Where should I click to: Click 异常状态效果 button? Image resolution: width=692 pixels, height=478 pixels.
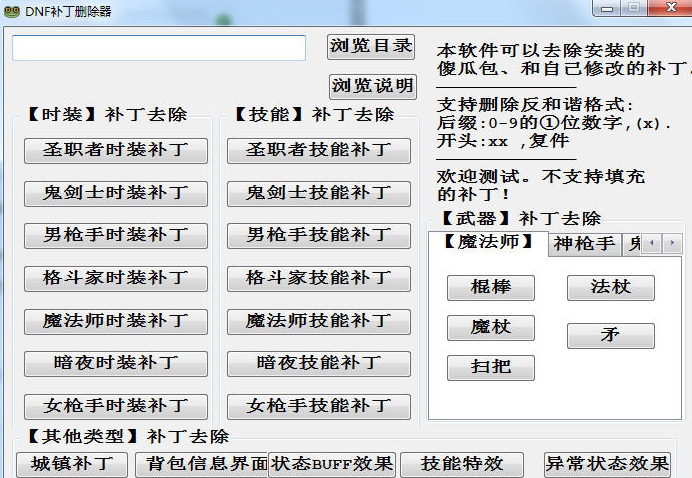click(x=607, y=465)
